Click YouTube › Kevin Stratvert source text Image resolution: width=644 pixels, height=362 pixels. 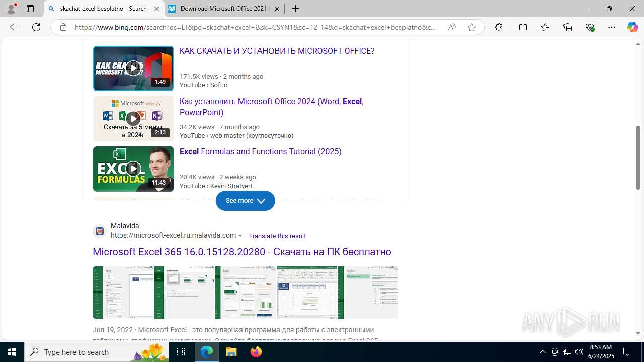coord(216,186)
